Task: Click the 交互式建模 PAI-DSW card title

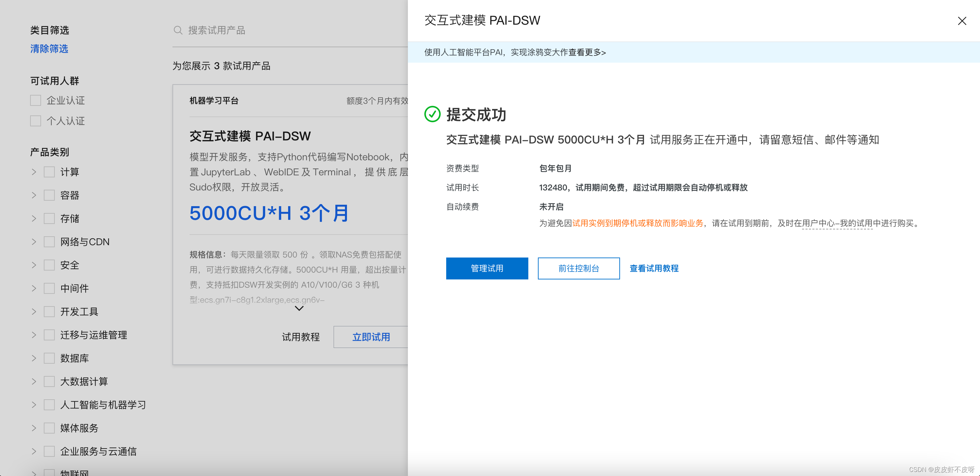Action: point(250,136)
